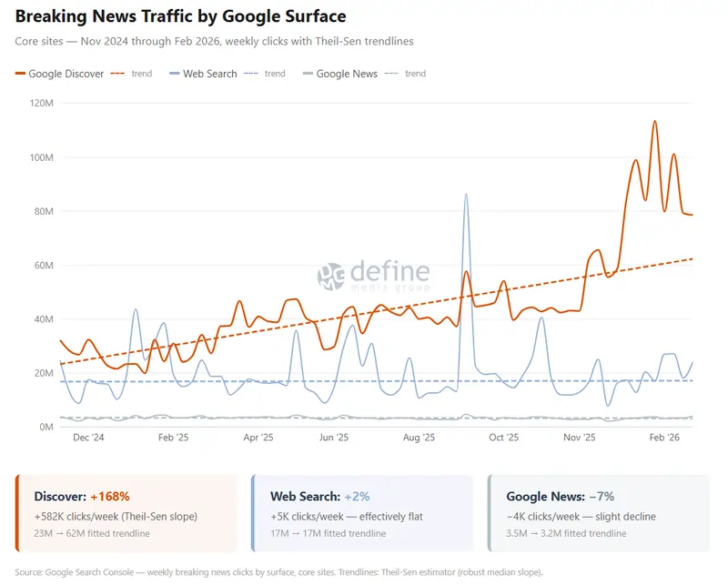The width and height of the screenshot is (728, 585).
Task: Click the blue Web Search legend line marker
Action: tap(175, 74)
